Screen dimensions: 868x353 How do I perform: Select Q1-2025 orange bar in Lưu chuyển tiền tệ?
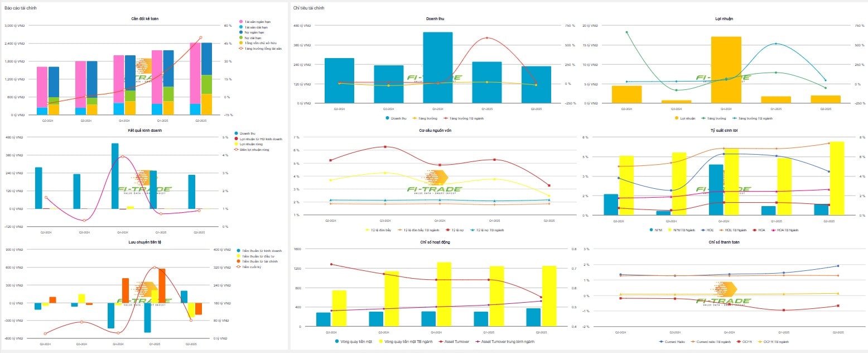coord(162,286)
